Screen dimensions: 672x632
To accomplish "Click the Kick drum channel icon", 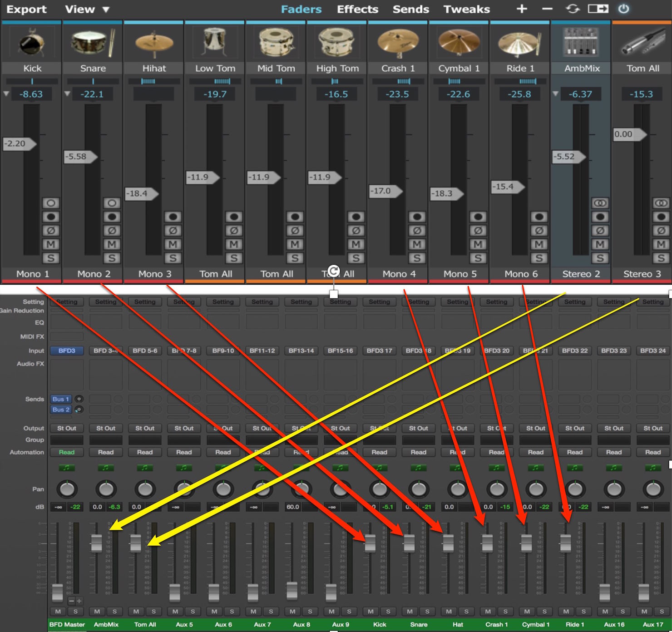I will point(32,43).
